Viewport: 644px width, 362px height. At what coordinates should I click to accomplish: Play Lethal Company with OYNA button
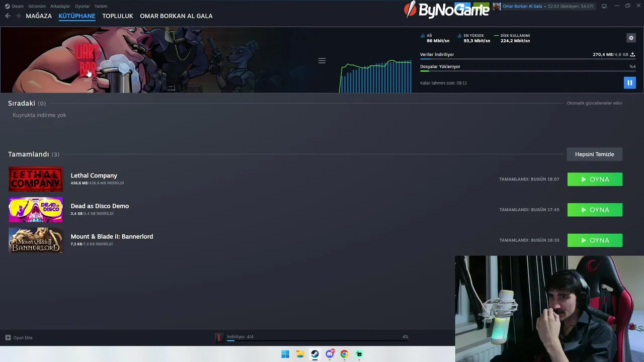tap(595, 179)
